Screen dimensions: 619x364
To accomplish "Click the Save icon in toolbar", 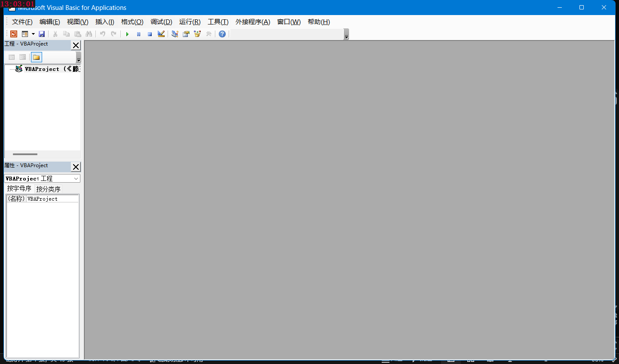I will (x=42, y=34).
